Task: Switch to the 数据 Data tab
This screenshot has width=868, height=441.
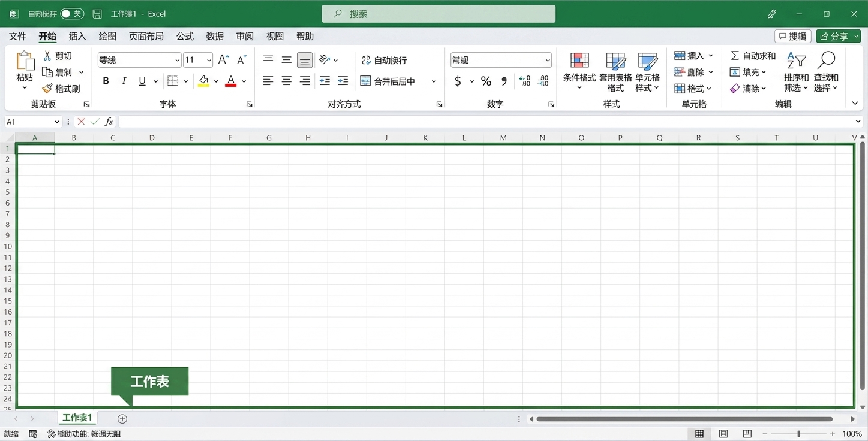Action: tap(215, 37)
